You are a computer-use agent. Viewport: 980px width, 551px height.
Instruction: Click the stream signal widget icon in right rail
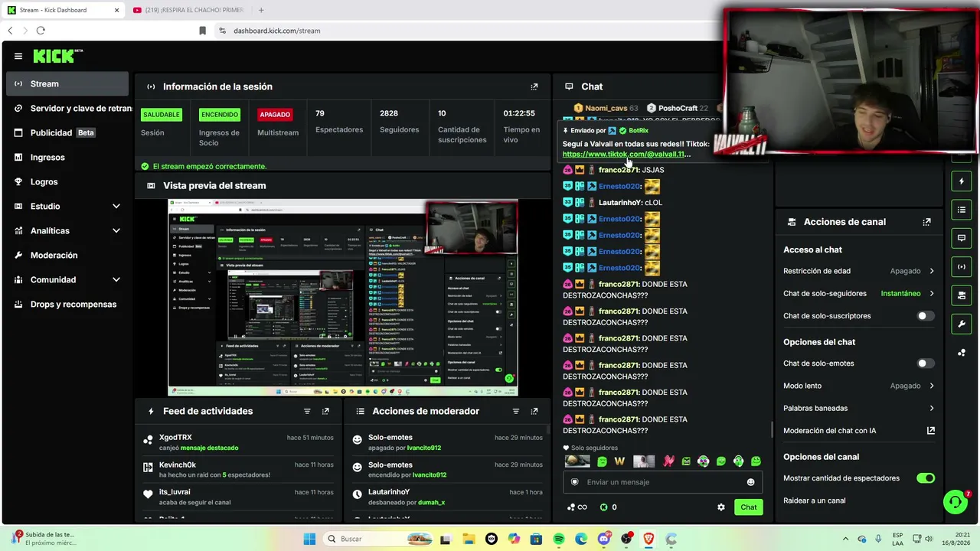962,266
